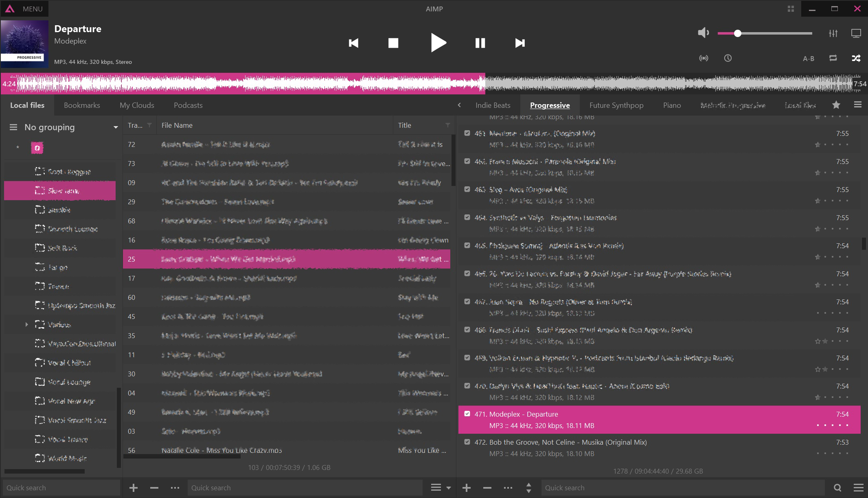Open the internet radio capture icon
The image size is (868, 498).
(704, 58)
